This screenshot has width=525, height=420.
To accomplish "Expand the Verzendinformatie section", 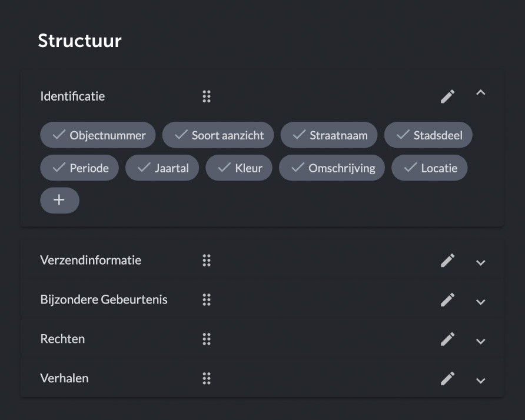I will coord(481,262).
